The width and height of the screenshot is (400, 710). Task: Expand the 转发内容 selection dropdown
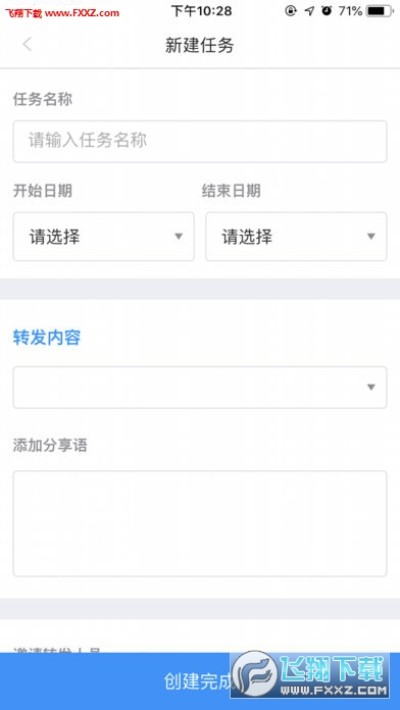(200, 387)
